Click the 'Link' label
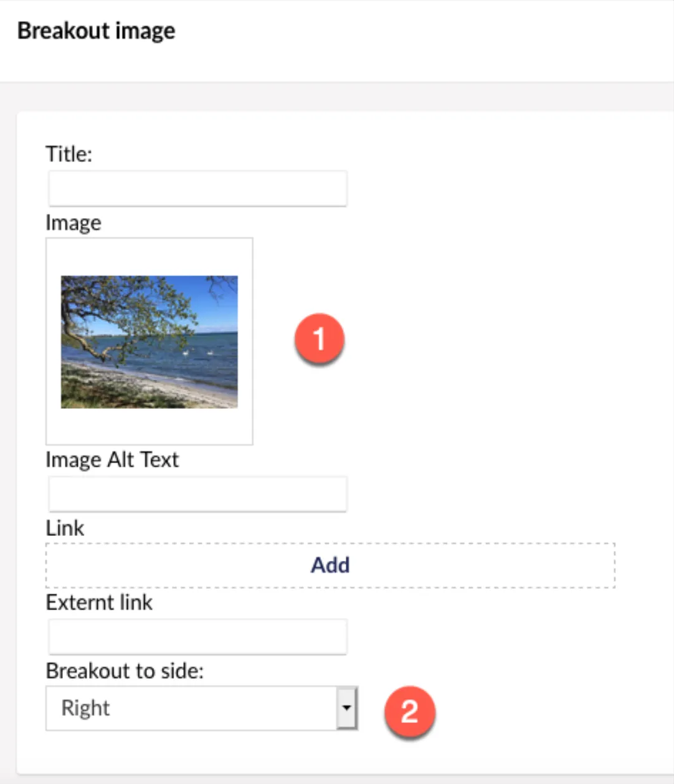Image resolution: width=674 pixels, height=784 pixels. [65, 528]
